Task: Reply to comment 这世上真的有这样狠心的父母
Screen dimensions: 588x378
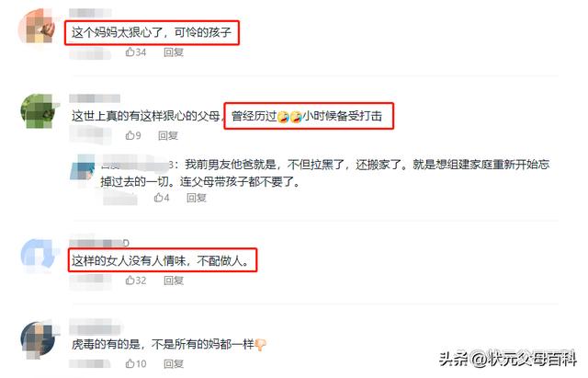Action: coord(168,135)
